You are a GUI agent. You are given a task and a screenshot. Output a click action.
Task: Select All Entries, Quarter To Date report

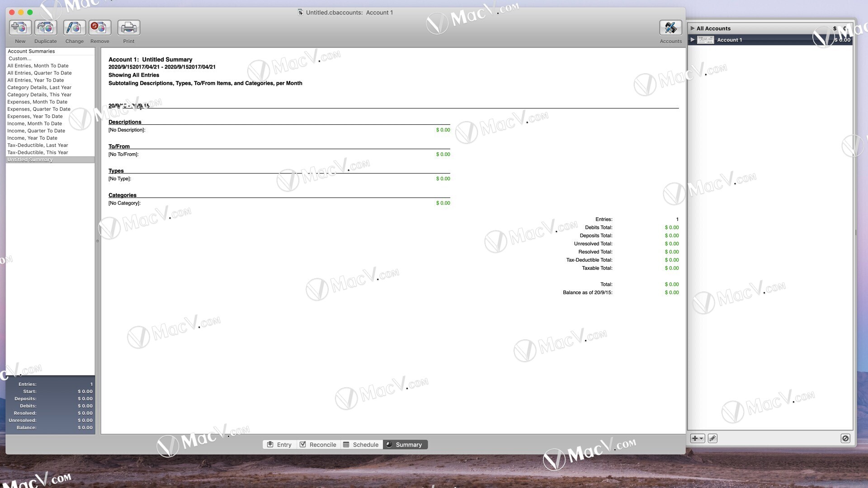pyautogui.click(x=39, y=72)
